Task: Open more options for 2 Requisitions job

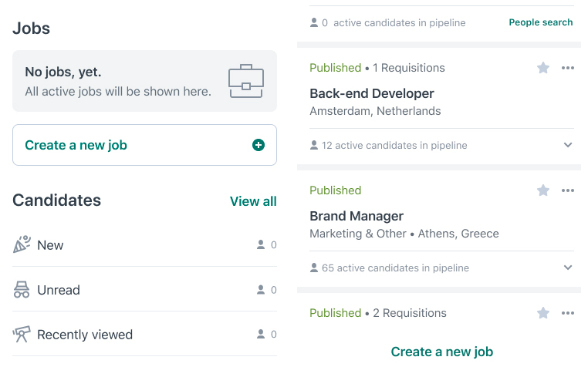Action: [568, 313]
